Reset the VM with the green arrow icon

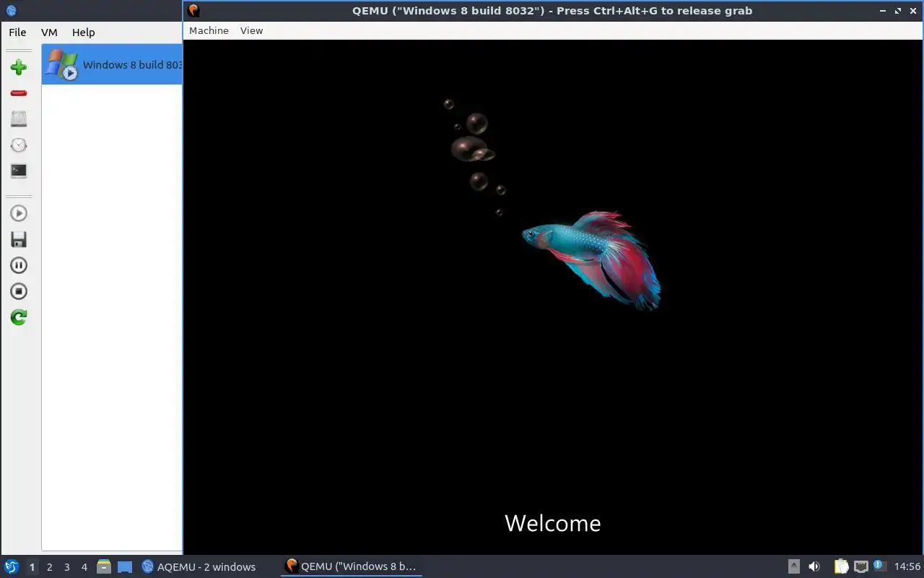(x=19, y=317)
